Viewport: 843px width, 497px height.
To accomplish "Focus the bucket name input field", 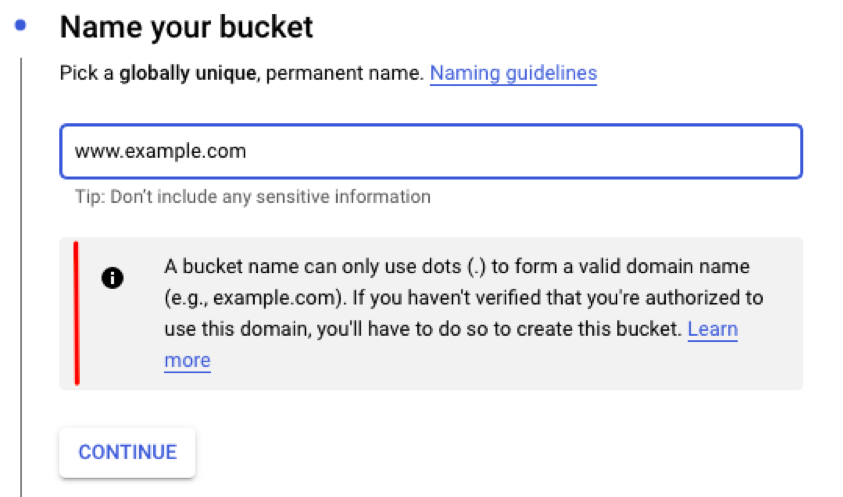I will (430, 151).
